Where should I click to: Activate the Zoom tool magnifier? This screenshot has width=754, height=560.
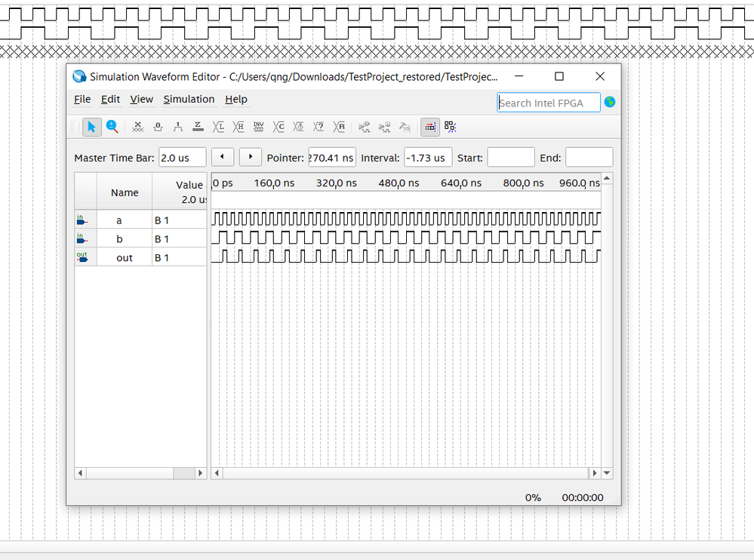click(x=112, y=127)
